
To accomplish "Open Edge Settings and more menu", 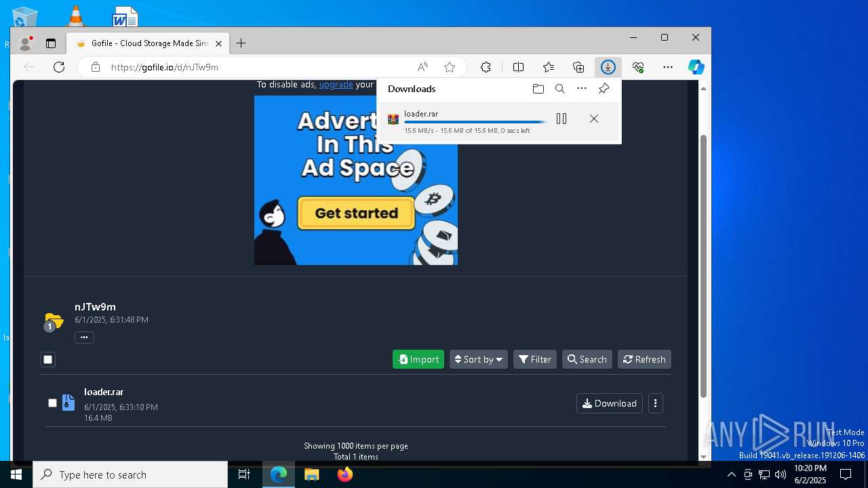I will coord(668,67).
